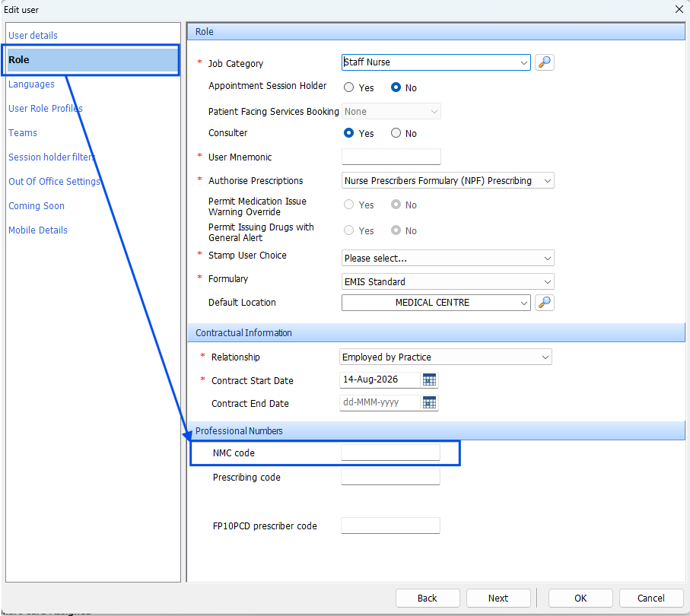Select Yes for Consulter
Screen dimensions: 690x616
pos(348,133)
